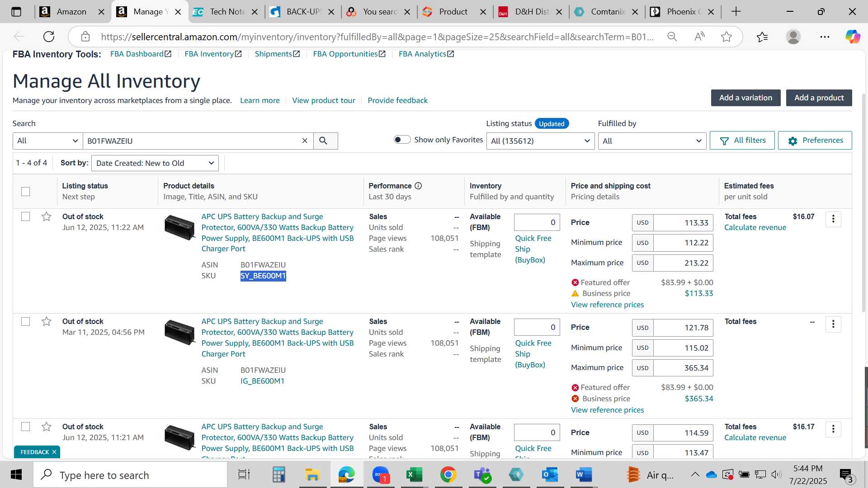Switch to the Tech Note browser tab
This screenshot has width=868, height=488.
point(225,12)
